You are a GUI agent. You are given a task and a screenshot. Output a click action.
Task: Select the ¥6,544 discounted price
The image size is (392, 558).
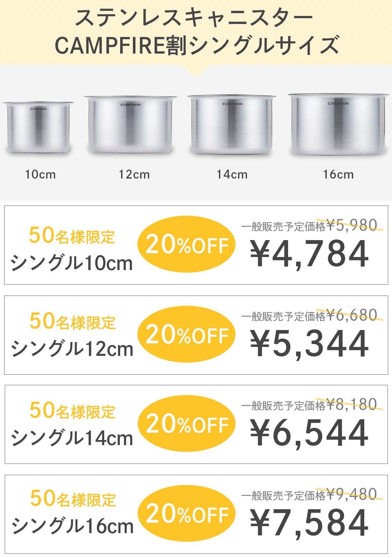coord(309,433)
